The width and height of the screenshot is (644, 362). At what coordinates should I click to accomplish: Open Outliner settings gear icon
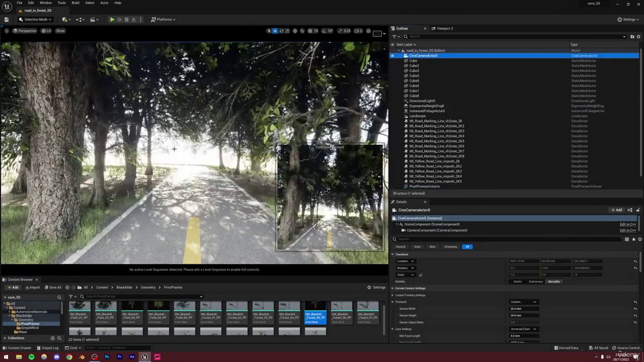tap(639, 36)
